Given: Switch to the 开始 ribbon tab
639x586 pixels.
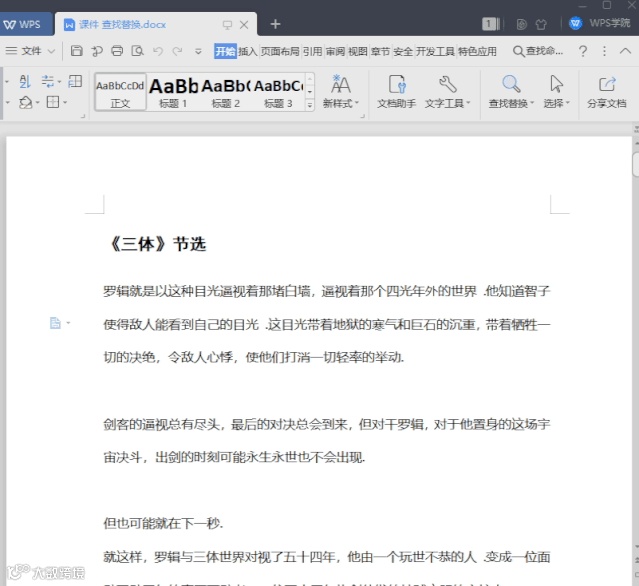Looking at the screenshot, I should pyautogui.click(x=225, y=51).
